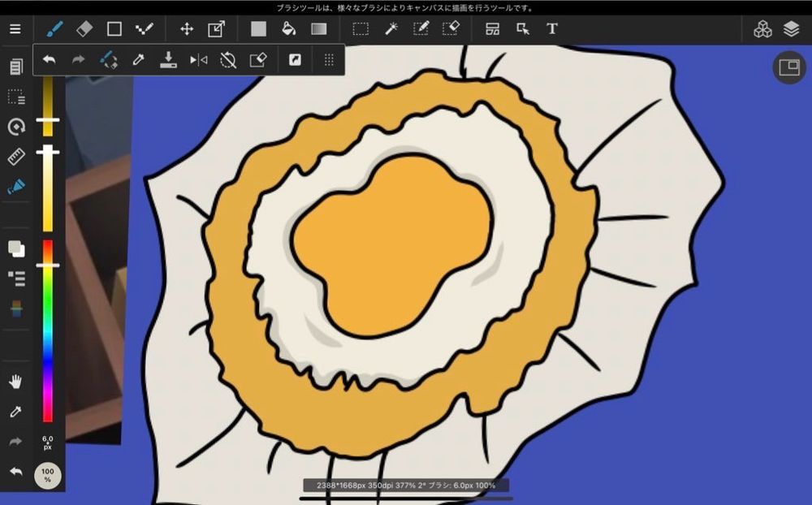Adjust the white-to-yellow brightness slider
Viewport: 812px width, 505px height.
tap(48, 188)
